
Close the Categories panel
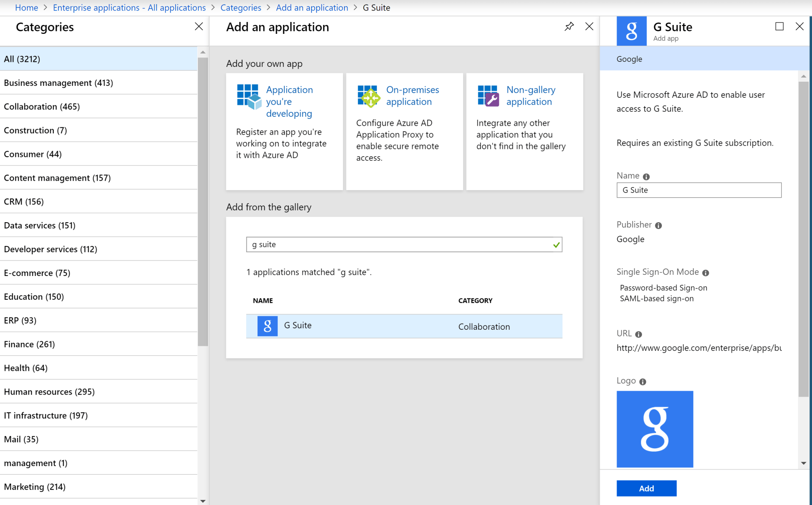pos(199,27)
